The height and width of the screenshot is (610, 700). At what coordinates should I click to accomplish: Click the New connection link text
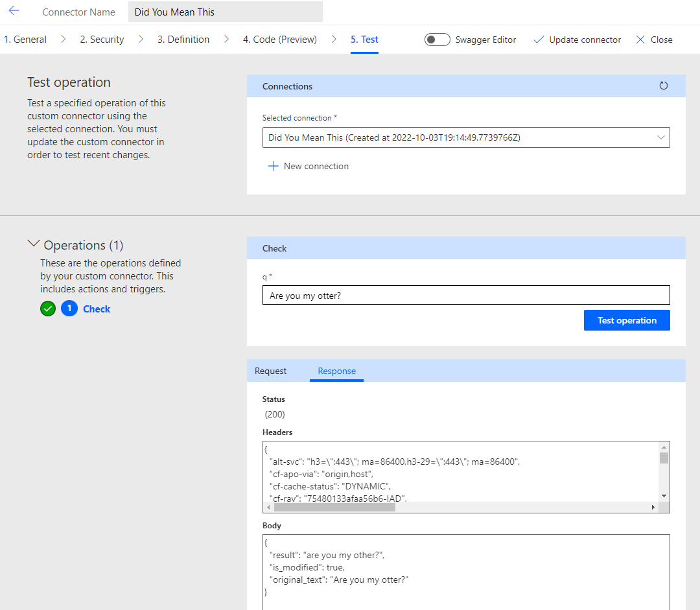click(316, 166)
